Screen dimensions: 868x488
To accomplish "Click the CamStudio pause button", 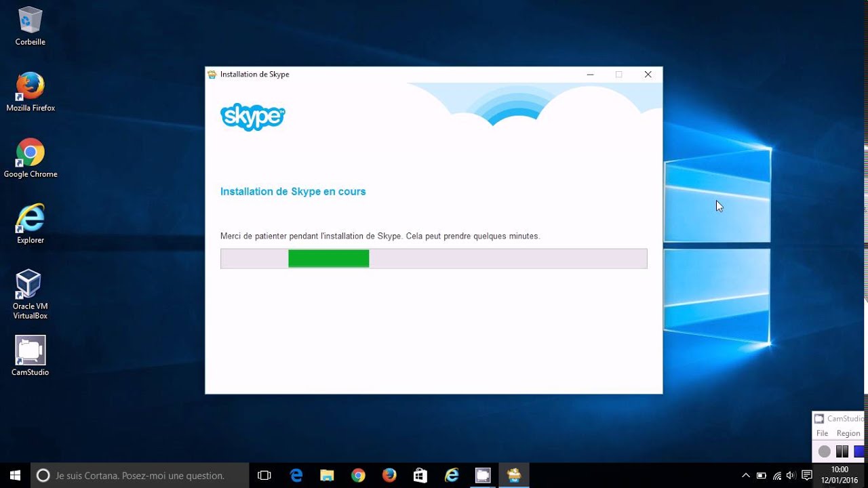I will [x=842, y=451].
